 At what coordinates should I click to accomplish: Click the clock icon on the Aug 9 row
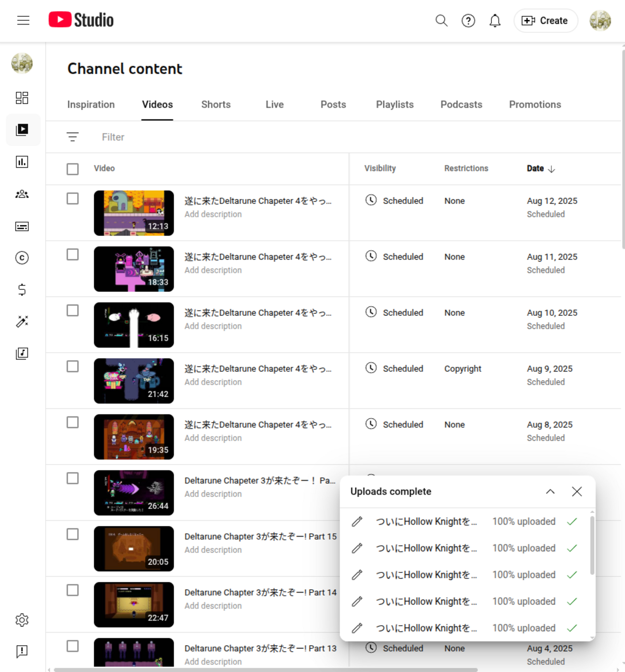click(x=371, y=368)
